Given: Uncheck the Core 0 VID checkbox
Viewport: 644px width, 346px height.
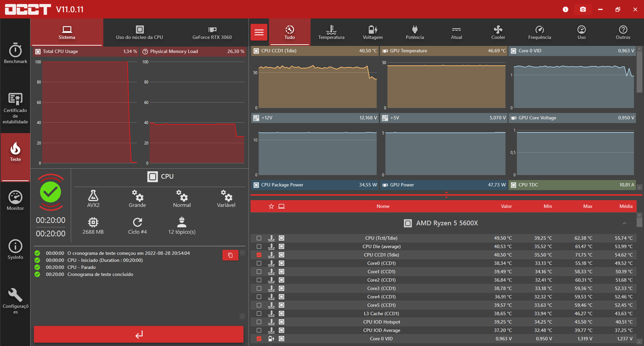Looking at the screenshot, I should coord(259,339).
